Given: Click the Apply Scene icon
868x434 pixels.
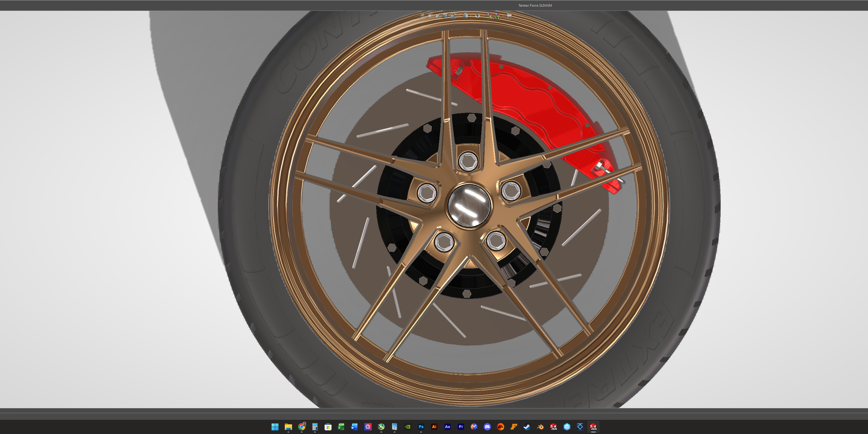Looking at the screenshot, I should (x=497, y=16).
